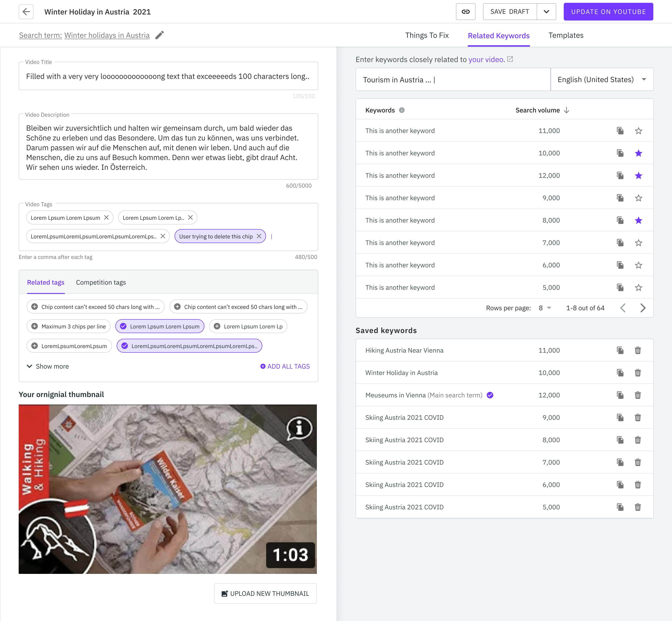Click the back arrow button
This screenshot has width=672, height=621.
point(26,12)
